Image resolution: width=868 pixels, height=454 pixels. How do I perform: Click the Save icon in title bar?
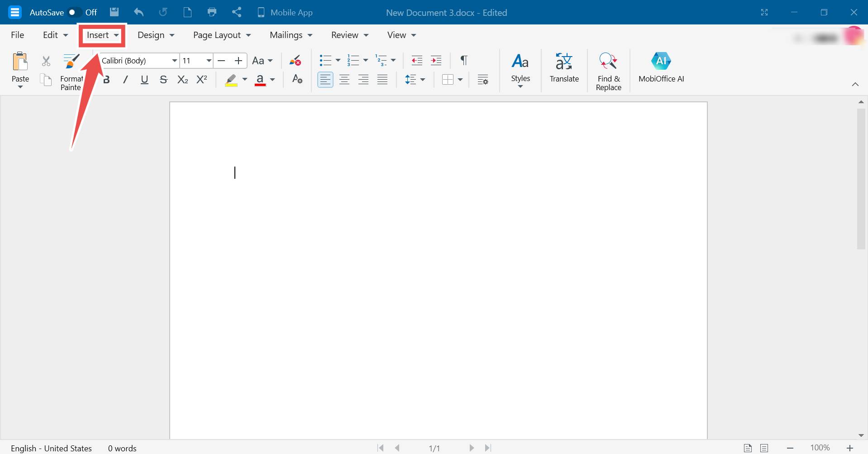coord(114,12)
